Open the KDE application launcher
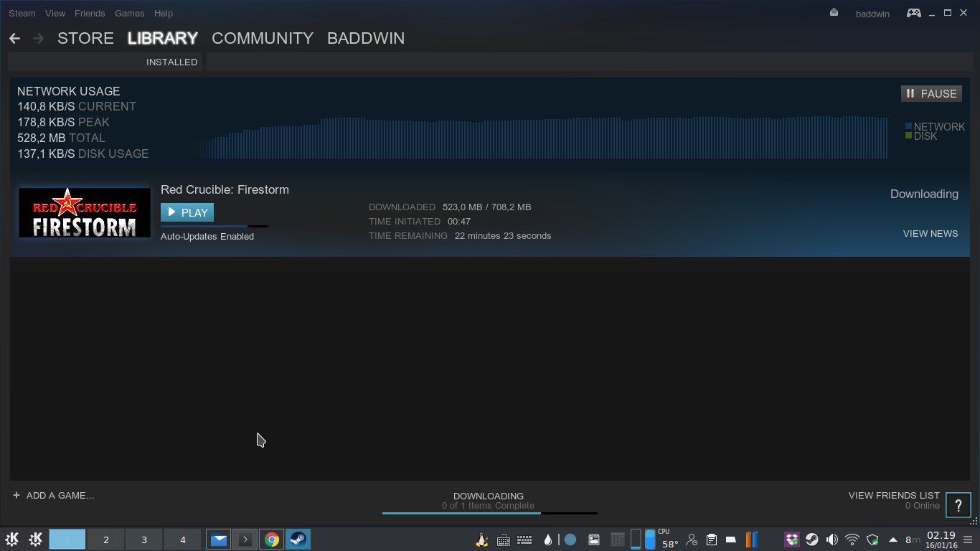The image size is (980, 551). (12, 540)
